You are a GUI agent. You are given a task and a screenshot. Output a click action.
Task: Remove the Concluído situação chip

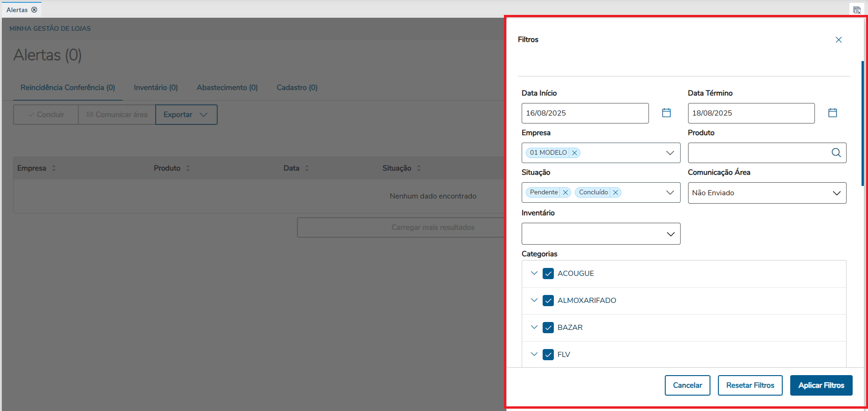615,192
